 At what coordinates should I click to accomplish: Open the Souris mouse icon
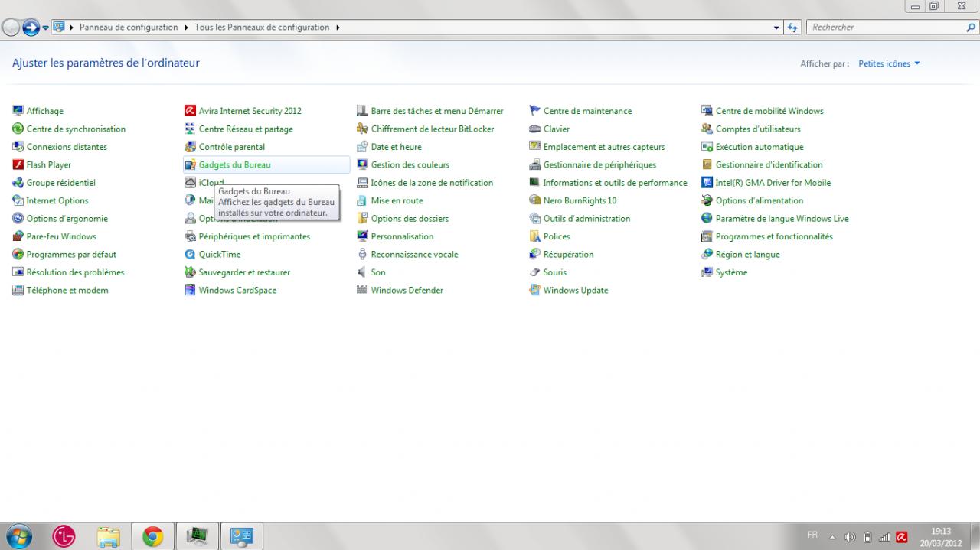535,272
